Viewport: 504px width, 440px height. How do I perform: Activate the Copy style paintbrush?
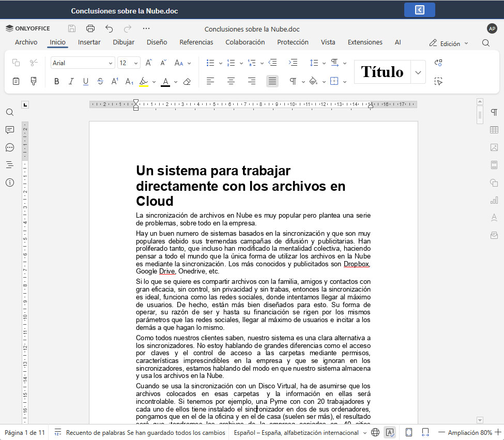point(34,81)
